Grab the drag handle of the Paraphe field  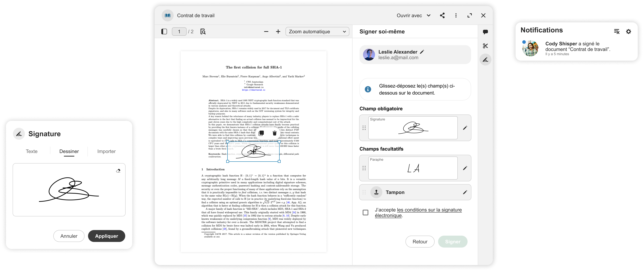point(364,168)
